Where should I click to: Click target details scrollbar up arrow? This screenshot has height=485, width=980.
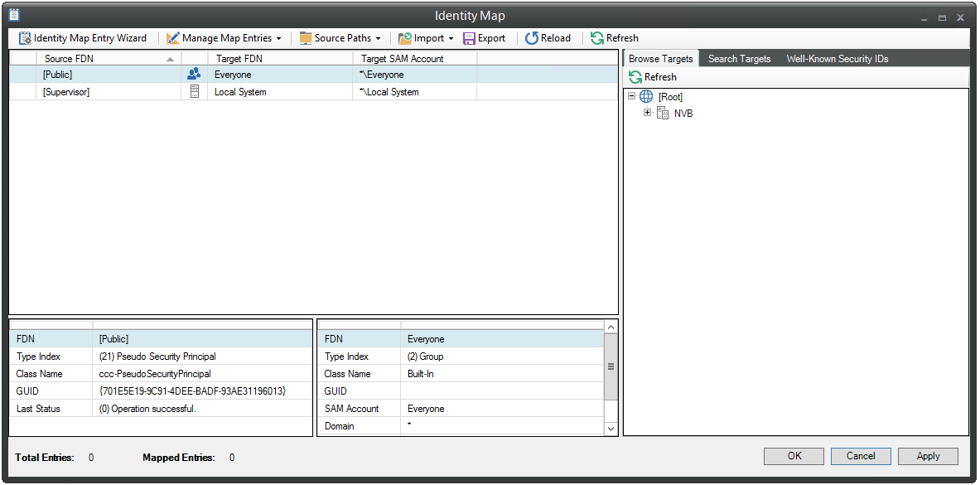(x=611, y=327)
